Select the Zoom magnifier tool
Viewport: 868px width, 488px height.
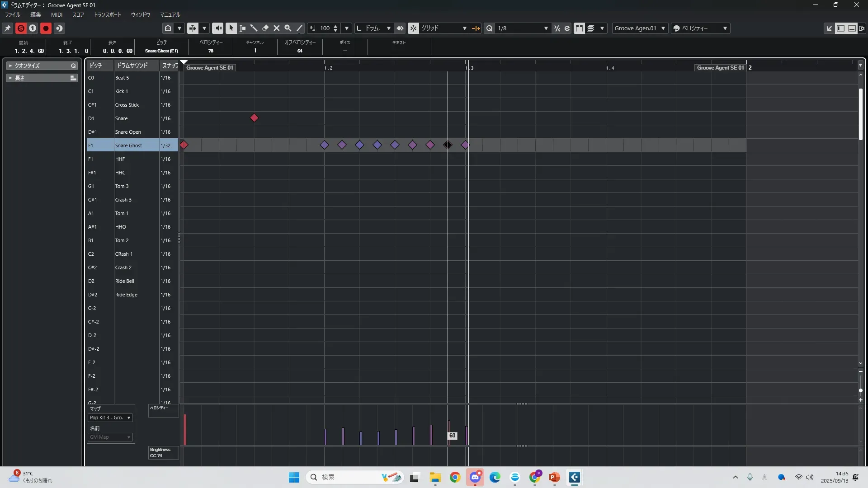(288, 28)
